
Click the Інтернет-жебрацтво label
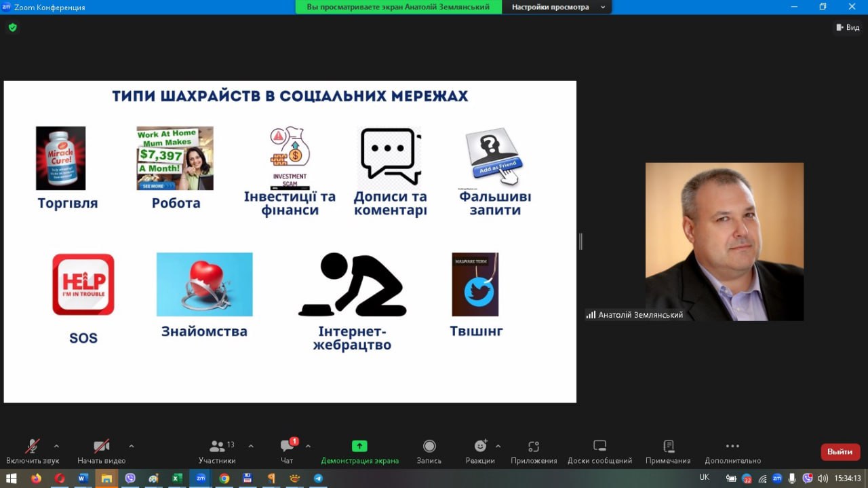[352, 338]
